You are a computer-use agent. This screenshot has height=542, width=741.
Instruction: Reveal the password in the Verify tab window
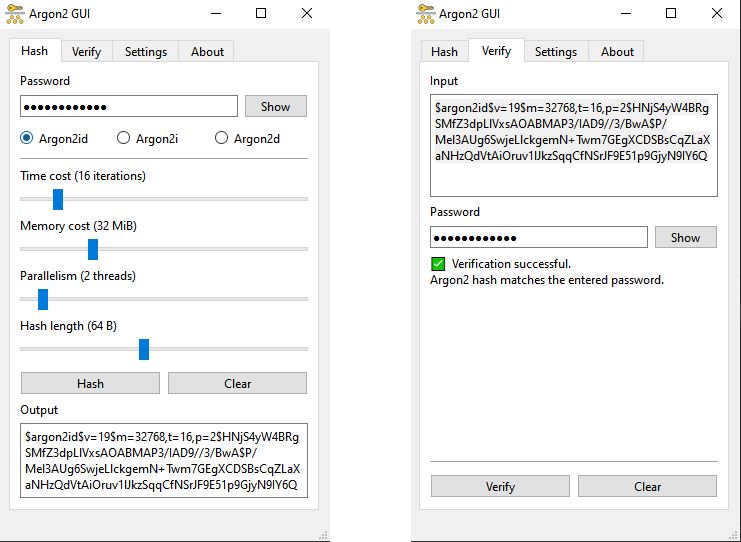pyautogui.click(x=685, y=238)
